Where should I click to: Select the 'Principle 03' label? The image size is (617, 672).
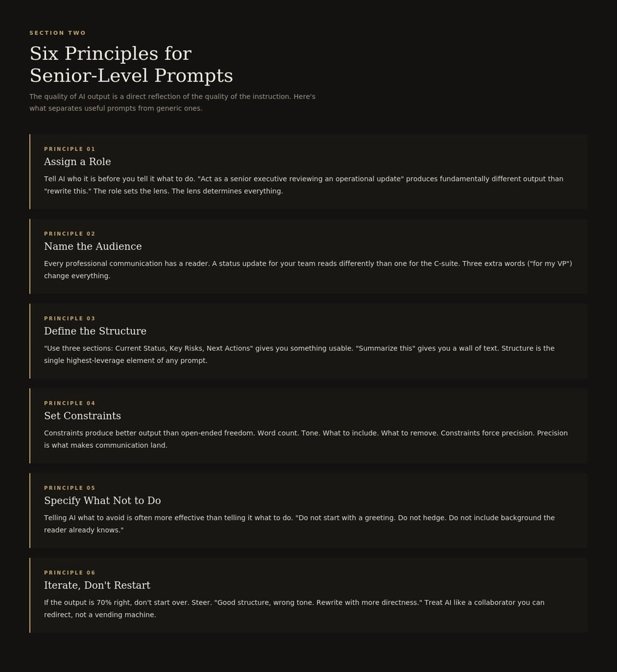click(x=69, y=318)
